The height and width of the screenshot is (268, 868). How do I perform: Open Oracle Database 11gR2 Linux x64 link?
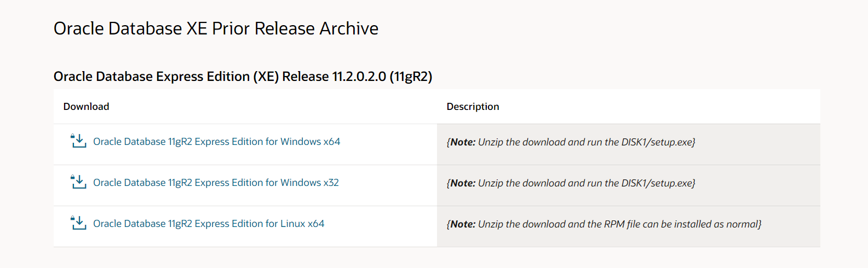(209, 224)
